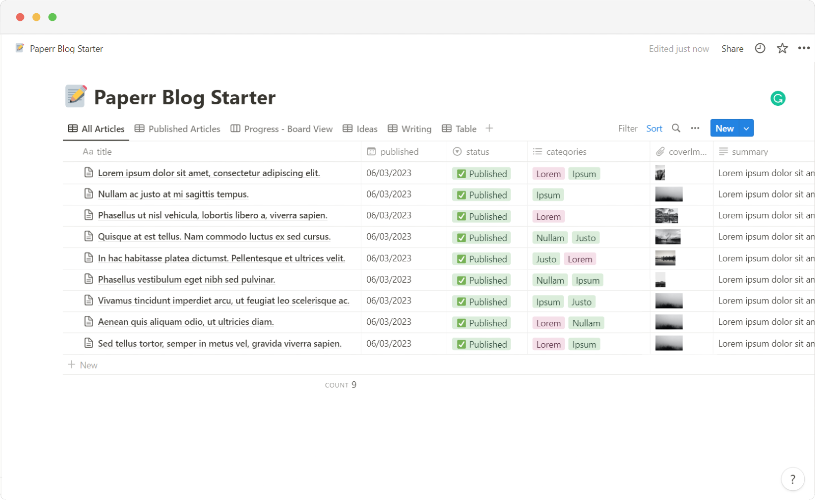This screenshot has width=815, height=500.
Task: Expand the dropdown arrow on the New button
Action: (x=746, y=128)
